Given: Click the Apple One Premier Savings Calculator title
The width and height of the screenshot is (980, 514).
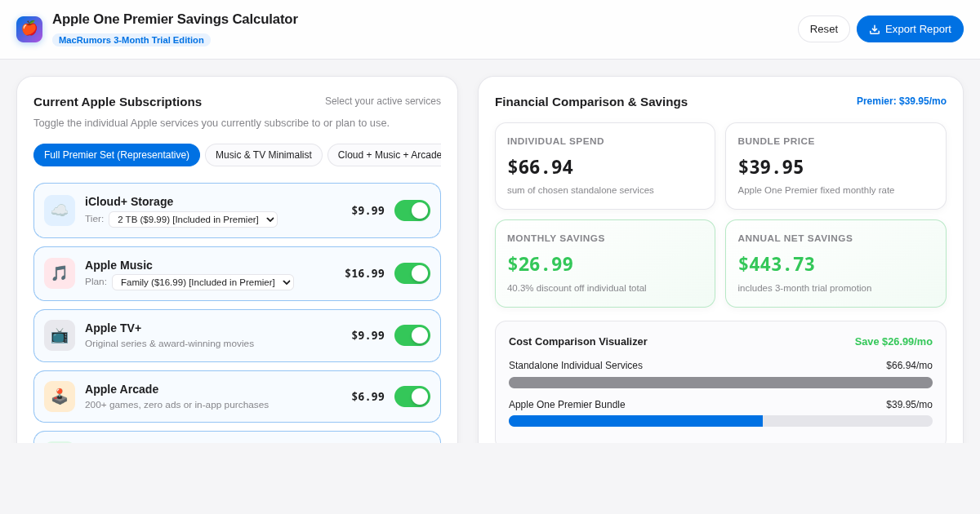Looking at the screenshot, I should click(175, 20).
